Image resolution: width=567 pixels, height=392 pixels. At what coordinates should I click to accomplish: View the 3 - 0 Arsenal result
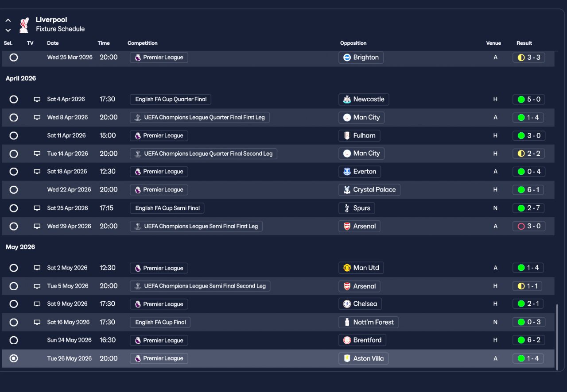point(529,227)
